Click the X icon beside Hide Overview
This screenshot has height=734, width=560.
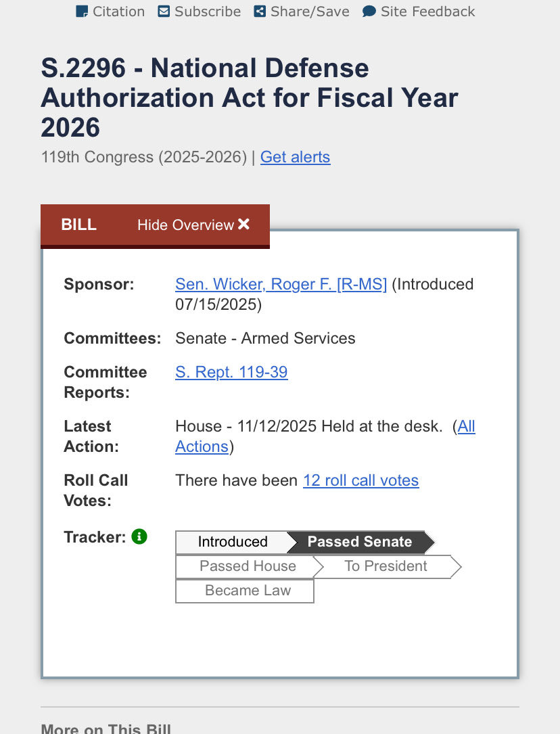click(243, 224)
